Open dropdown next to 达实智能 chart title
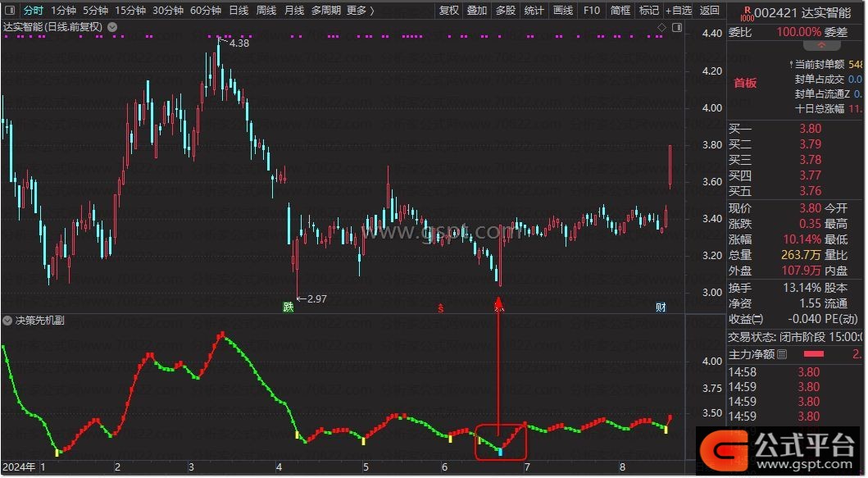The width and height of the screenshot is (868, 478). (x=112, y=26)
